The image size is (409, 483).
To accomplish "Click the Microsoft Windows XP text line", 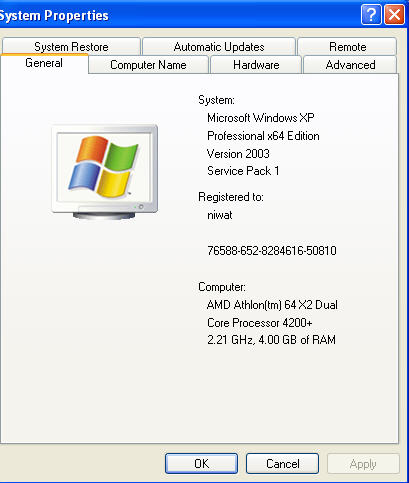I will coord(261,118).
